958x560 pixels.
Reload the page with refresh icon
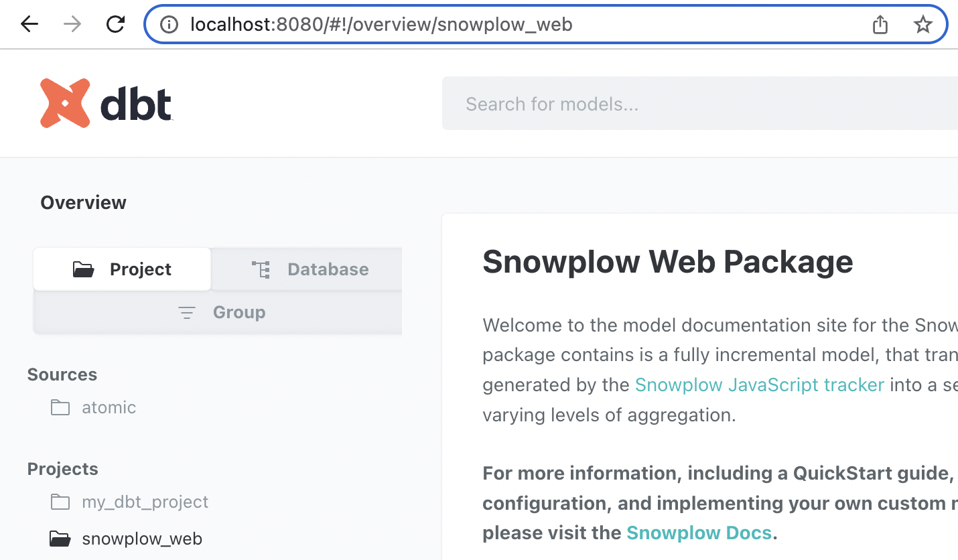coord(116,25)
